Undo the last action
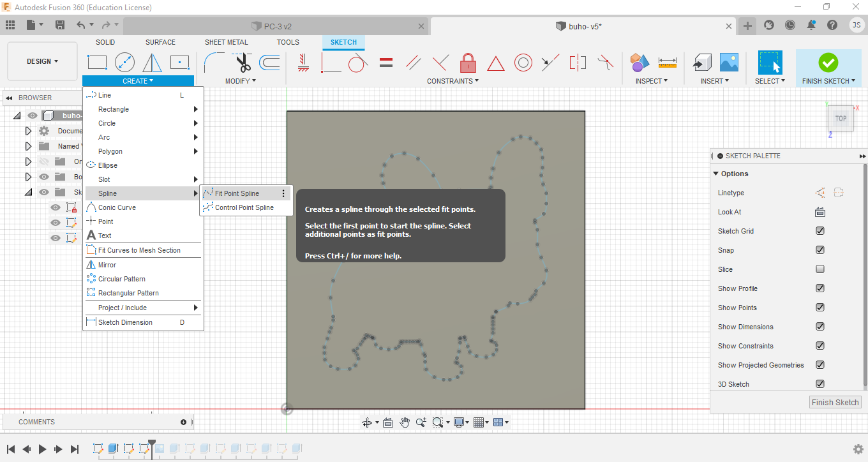868x462 pixels. coord(80,25)
